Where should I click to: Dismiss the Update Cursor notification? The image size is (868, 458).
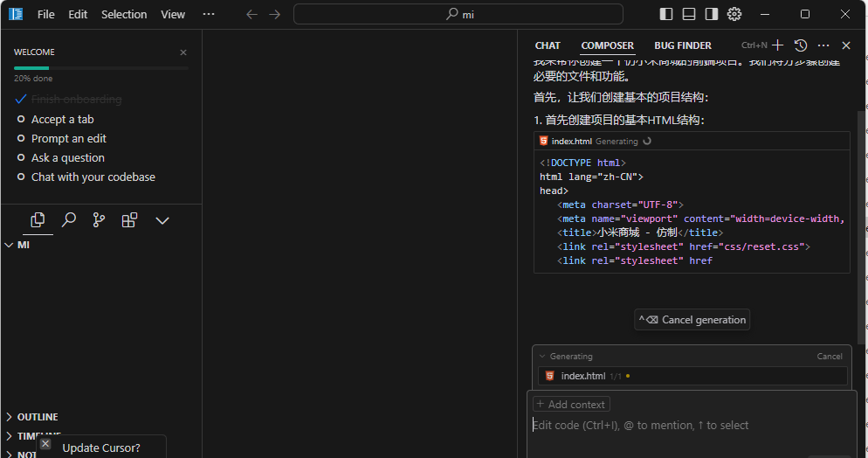(x=45, y=444)
